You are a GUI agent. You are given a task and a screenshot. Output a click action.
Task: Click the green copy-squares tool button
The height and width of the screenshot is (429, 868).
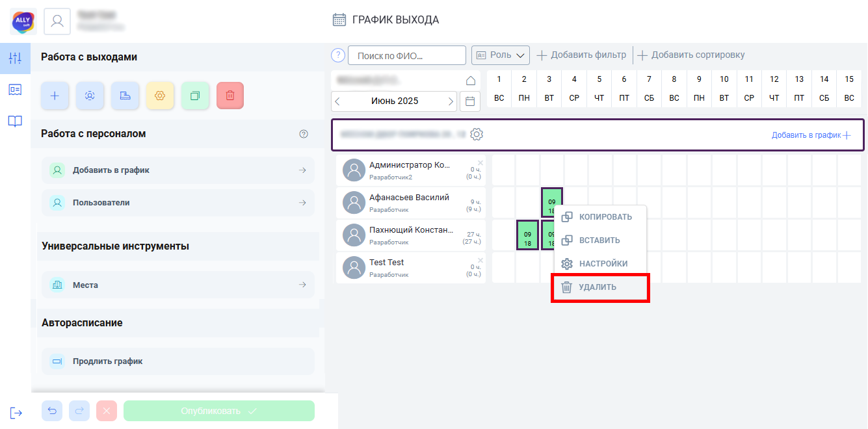point(195,96)
